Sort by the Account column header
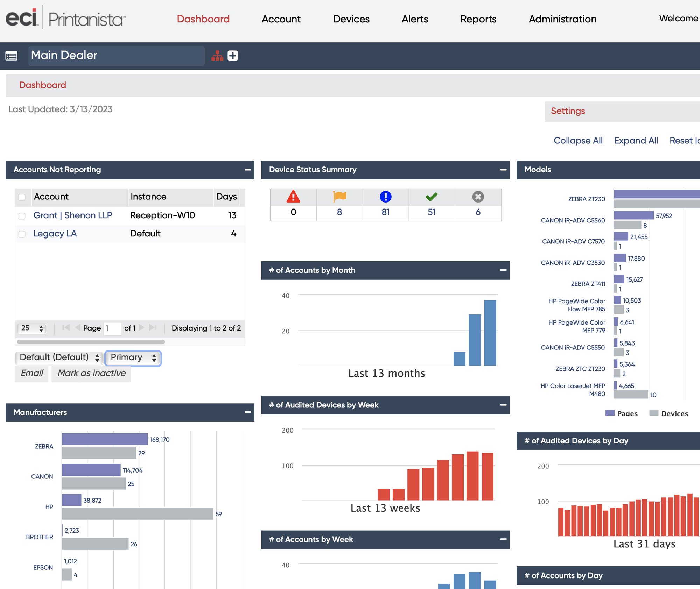This screenshot has width=700, height=589. 79,197
